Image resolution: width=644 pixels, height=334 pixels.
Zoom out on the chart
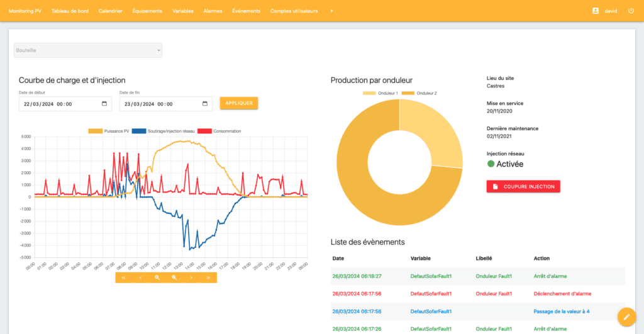tap(174, 277)
